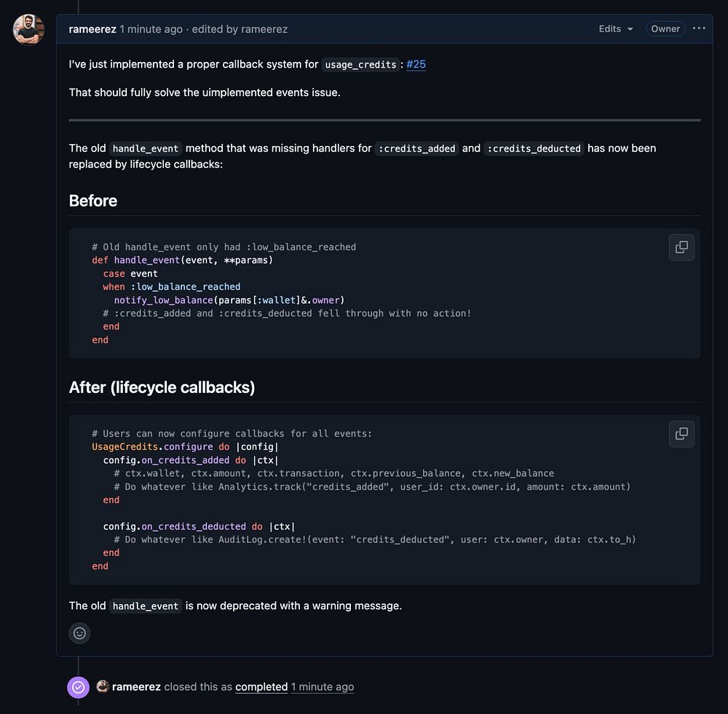This screenshot has width=728, height=714.
Task: Copy the After lifecycle callbacks code
Action: (x=681, y=434)
